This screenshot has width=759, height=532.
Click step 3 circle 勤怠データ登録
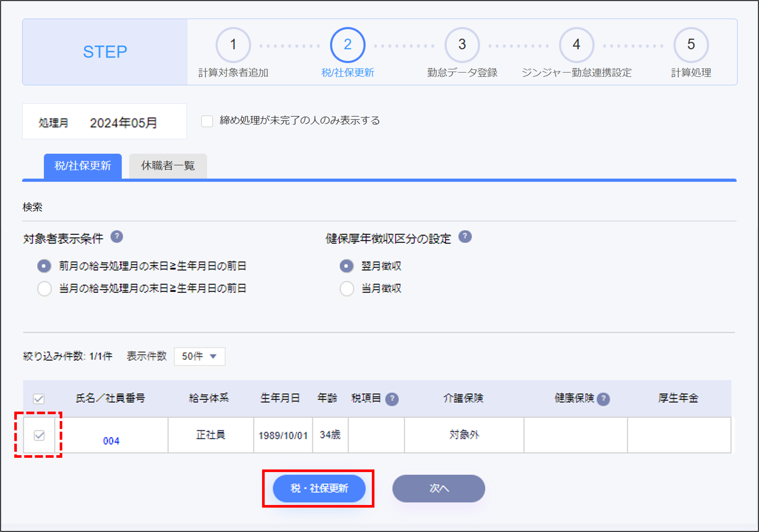point(462,45)
